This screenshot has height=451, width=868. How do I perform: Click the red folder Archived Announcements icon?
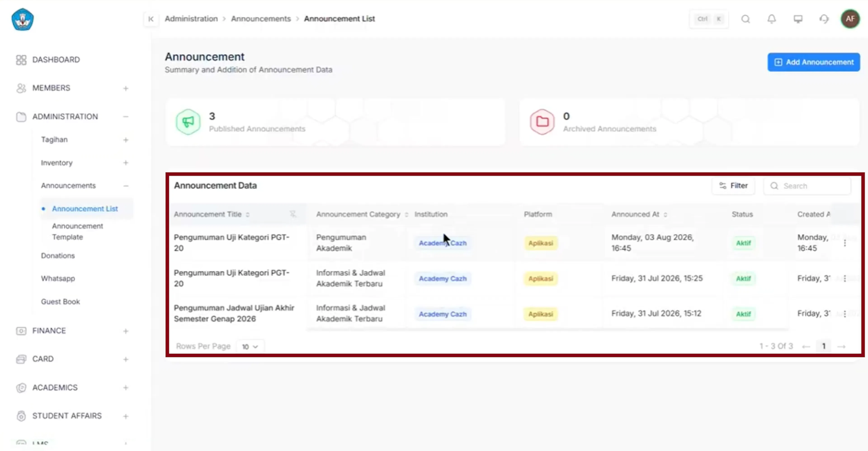click(542, 122)
